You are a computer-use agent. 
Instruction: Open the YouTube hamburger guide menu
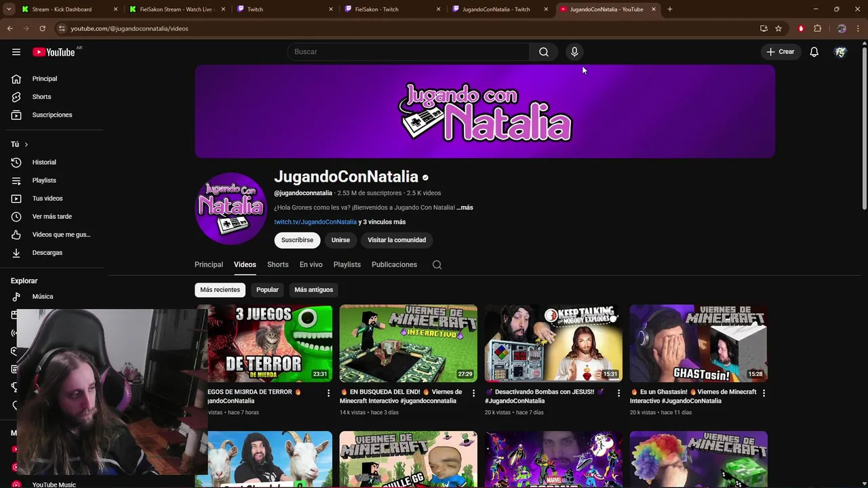16,52
